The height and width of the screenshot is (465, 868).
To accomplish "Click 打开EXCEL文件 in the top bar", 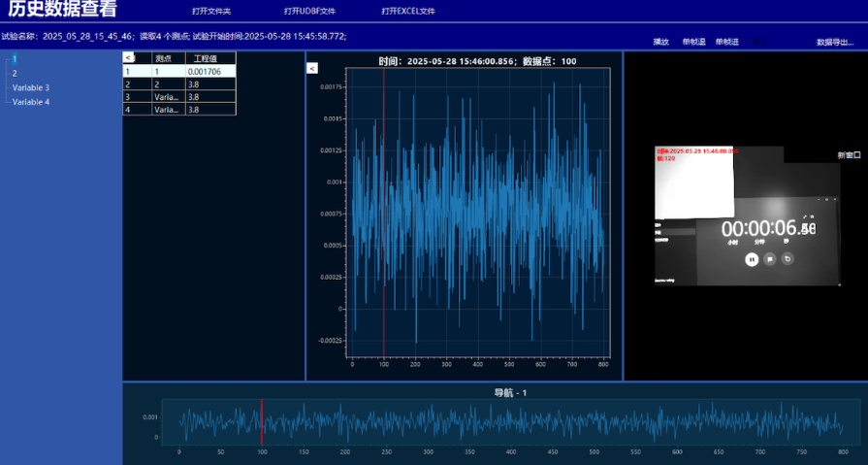I will pyautogui.click(x=408, y=11).
